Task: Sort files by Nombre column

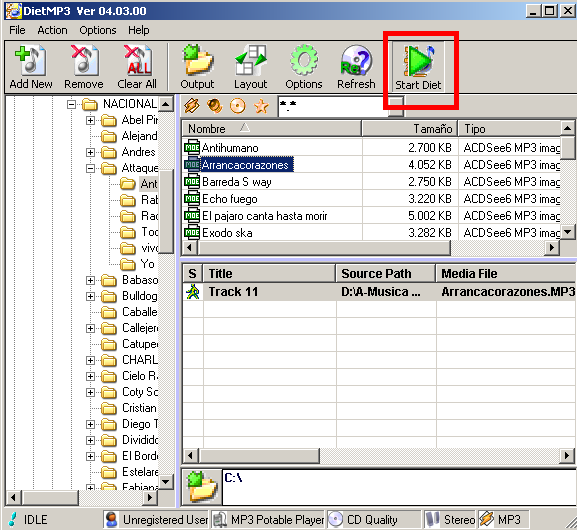Action: pos(271,128)
